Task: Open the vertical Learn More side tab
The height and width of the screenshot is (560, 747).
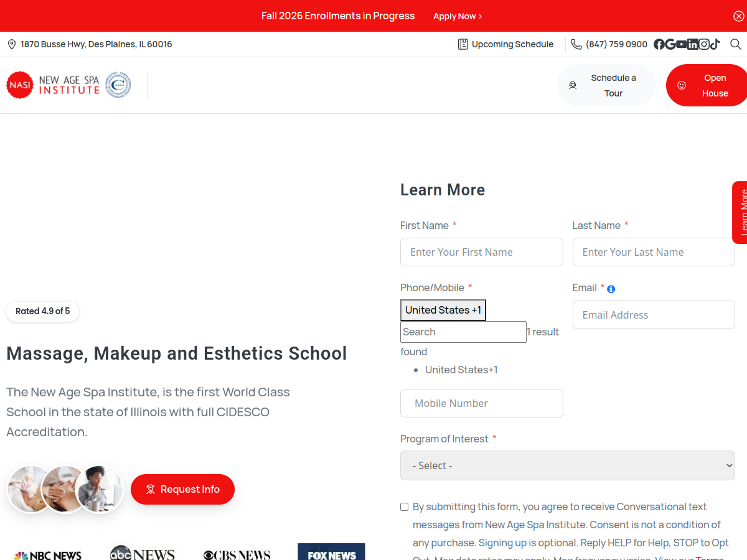Action: pyautogui.click(x=740, y=212)
